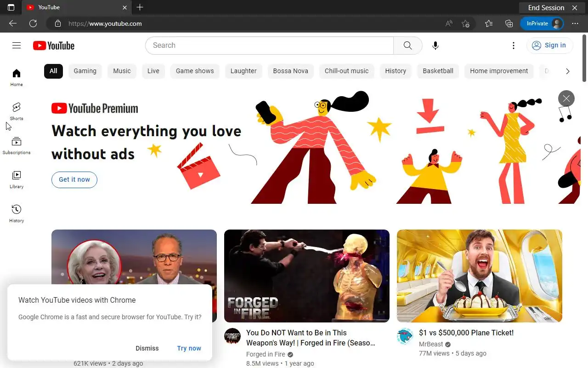This screenshot has height=368, width=588.
Task: Filter by Home improvement chip
Action: 499,71
